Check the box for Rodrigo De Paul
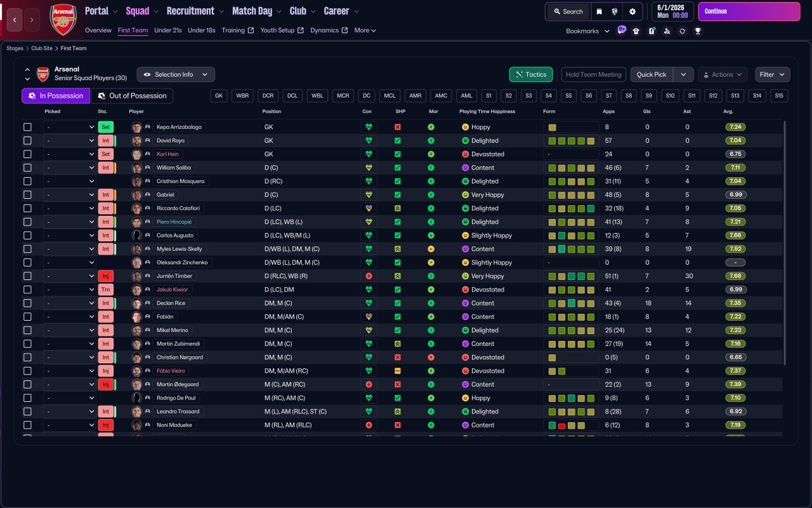812x508 pixels. click(27, 398)
